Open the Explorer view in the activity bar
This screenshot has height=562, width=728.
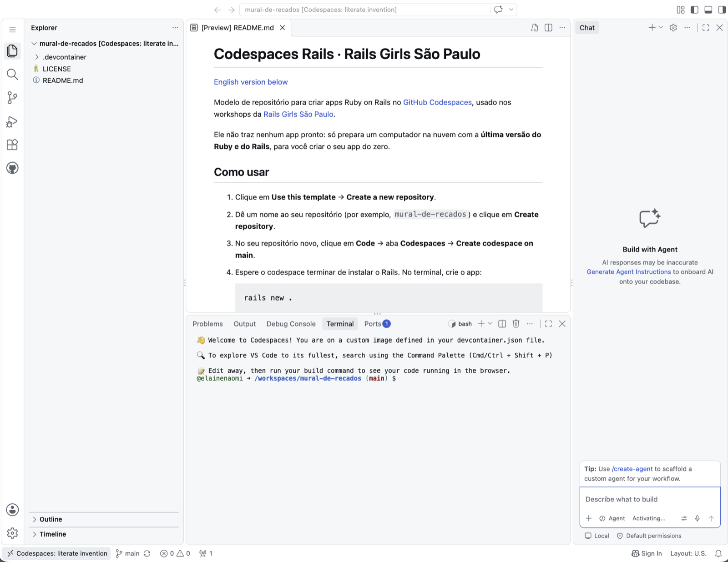(12, 50)
